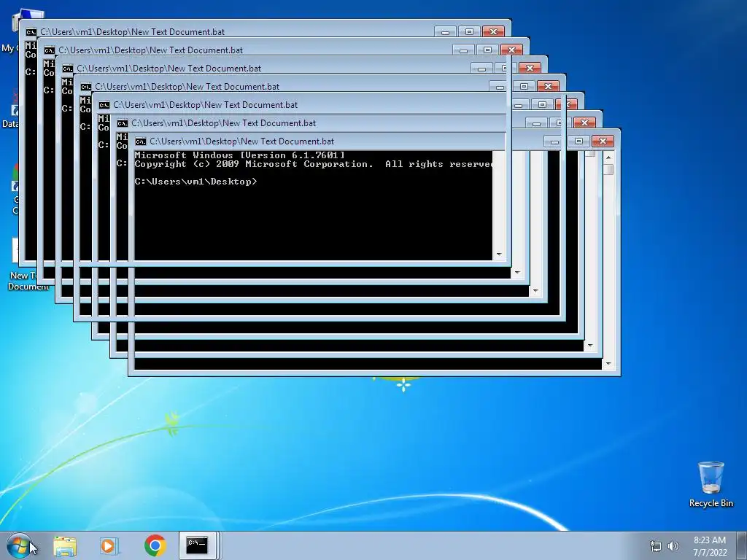Click the title text of the first cascaded cmd window
The width and height of the screenshot is (747, 560).
click(x=133, y=32)
